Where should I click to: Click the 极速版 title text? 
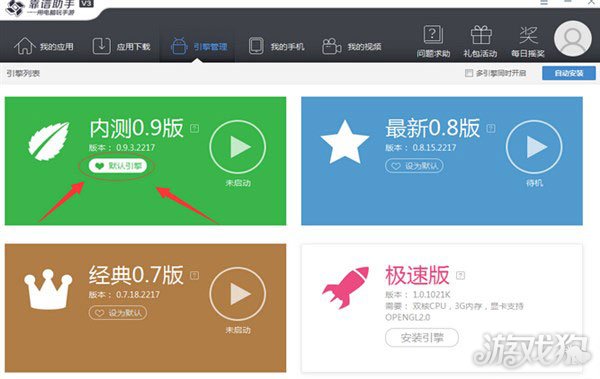click(417, 275)
